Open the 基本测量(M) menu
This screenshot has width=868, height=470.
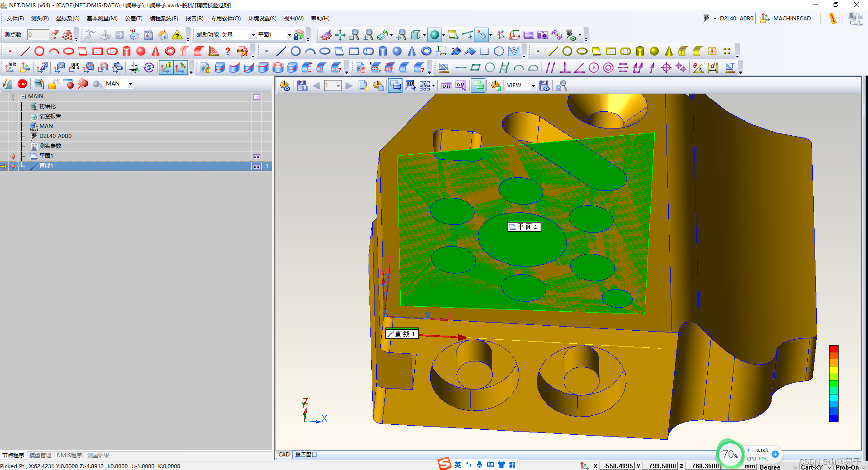[102, 19]
